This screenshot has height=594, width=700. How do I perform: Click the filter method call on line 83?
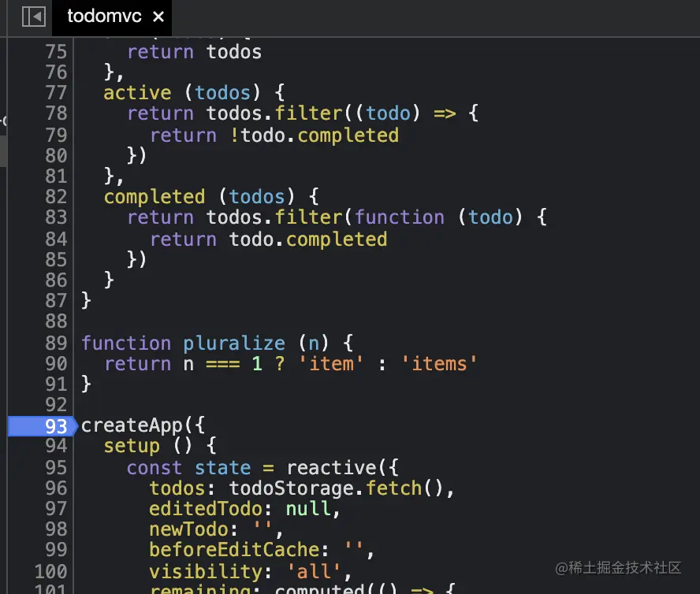tap(309, 217)
